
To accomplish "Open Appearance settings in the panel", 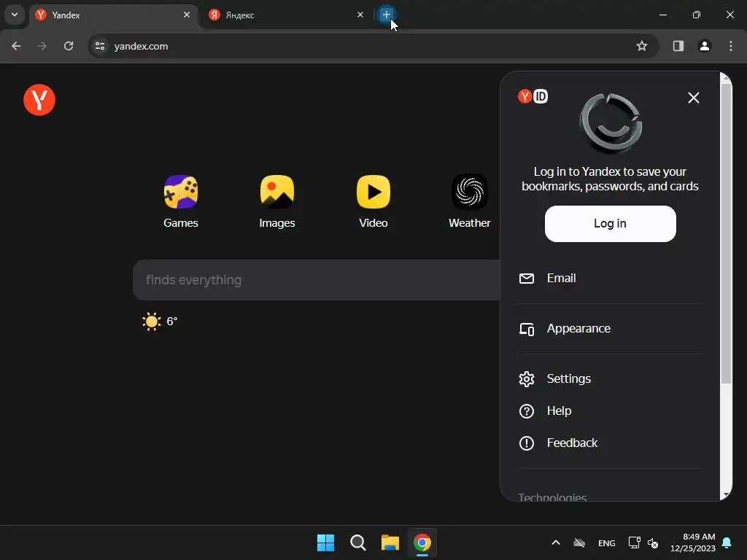I will coord(610,329).
